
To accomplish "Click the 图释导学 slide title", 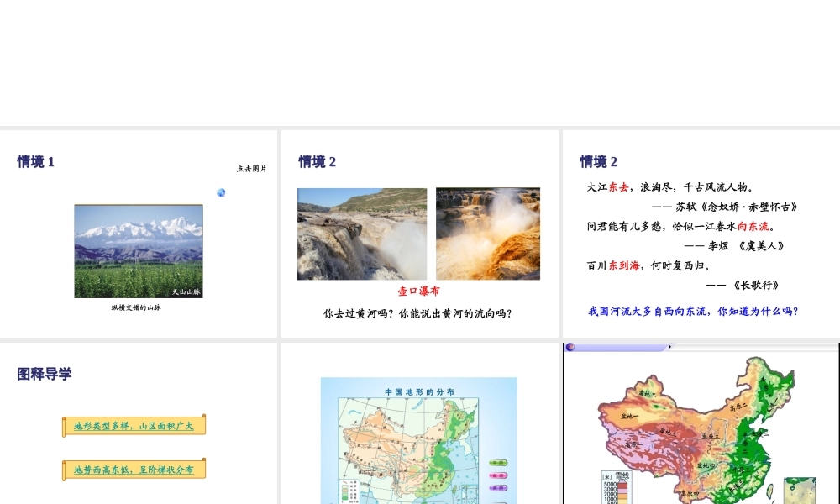I will [x=44, y=374].
